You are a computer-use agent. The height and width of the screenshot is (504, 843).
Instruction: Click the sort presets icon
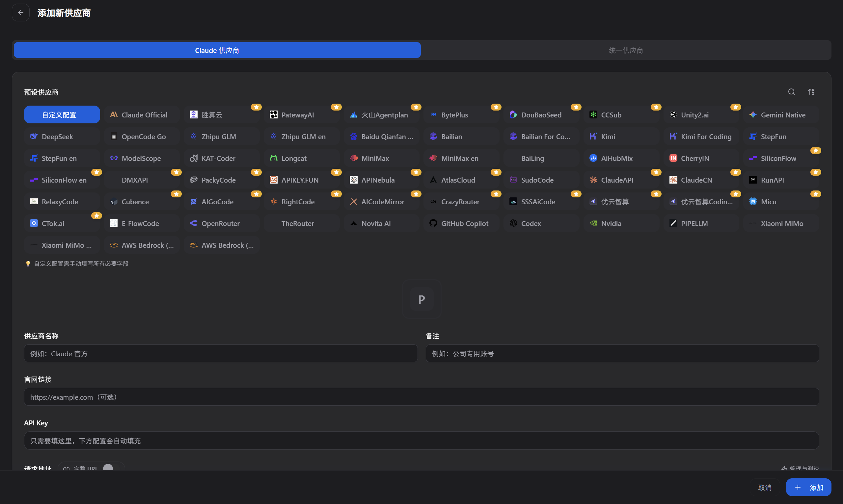pyautogui.click(x=811, y=92)
